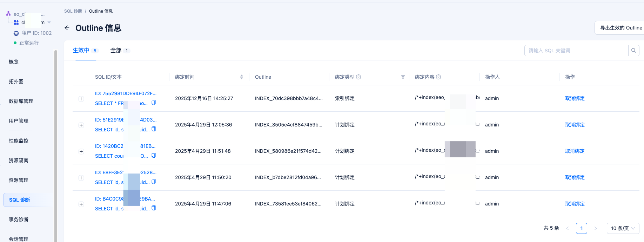Expand the row bound at 11:51:48
Viewport: 644px width, 242px height.
pos(81,151)
